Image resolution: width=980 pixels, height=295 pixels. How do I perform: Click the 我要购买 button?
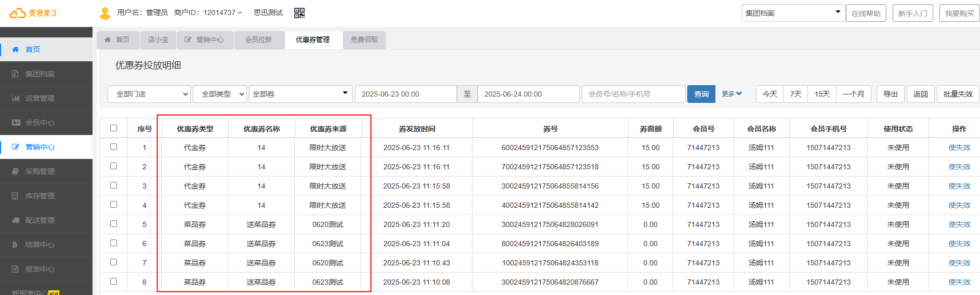click(960, 13)
